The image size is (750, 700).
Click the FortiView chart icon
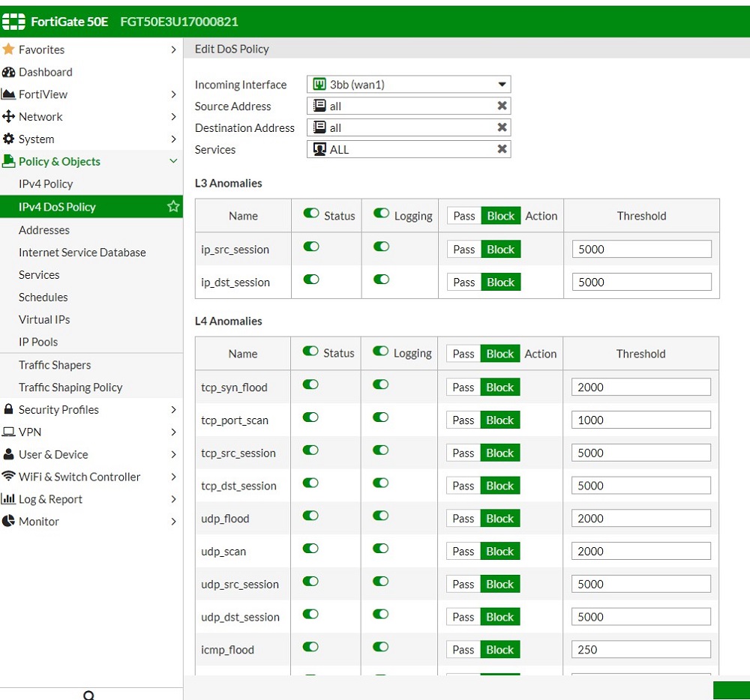pos(9,94)
